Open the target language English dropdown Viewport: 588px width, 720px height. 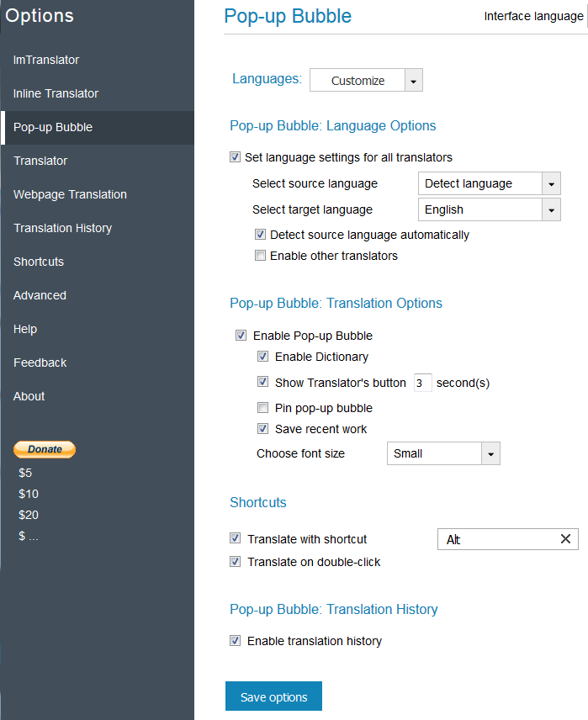489,209
